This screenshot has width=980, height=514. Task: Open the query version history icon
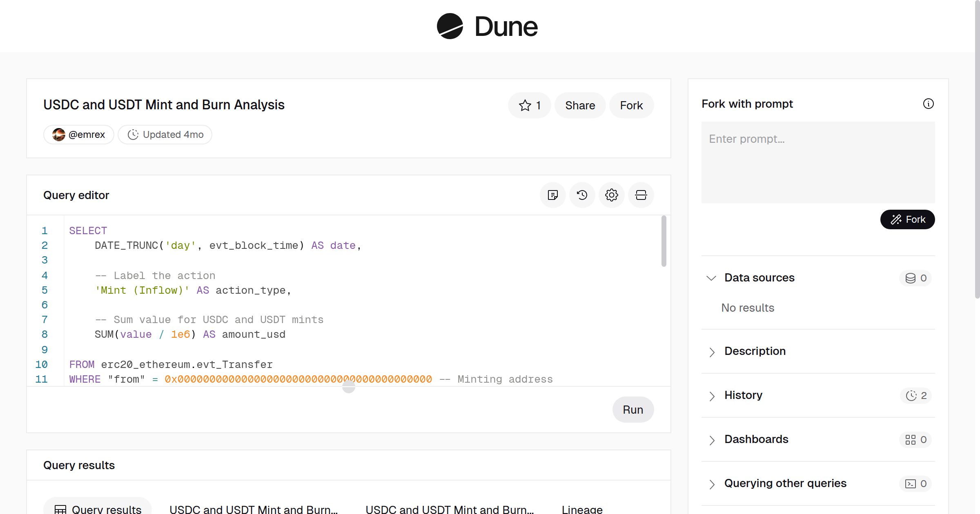coord(582,195)
